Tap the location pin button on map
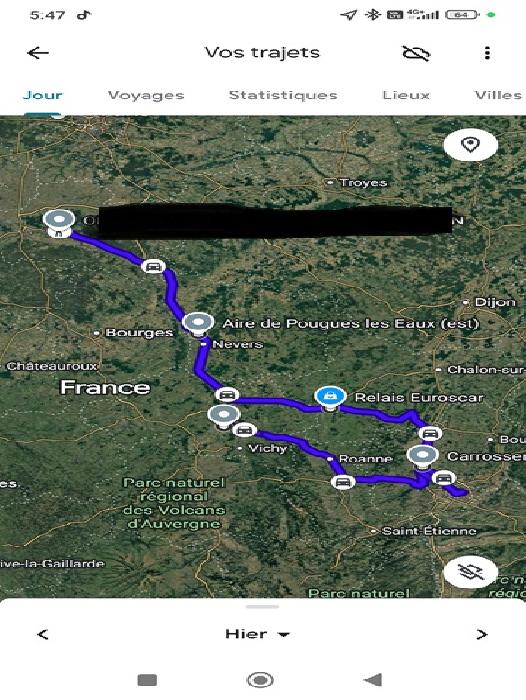 (x=471, y=145)
